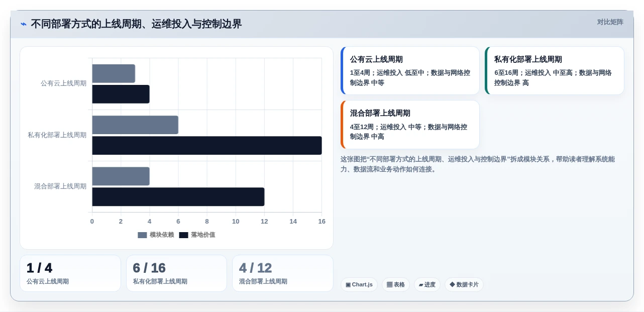
Task: Select the 混合部署上线周期 dark 落地价值 bar
Action: click(x=178, y=197)
